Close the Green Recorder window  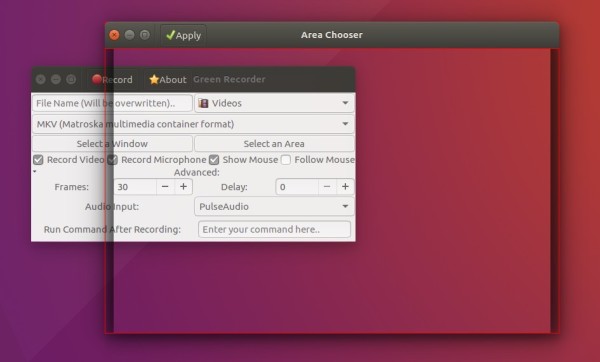click(41, 80)
